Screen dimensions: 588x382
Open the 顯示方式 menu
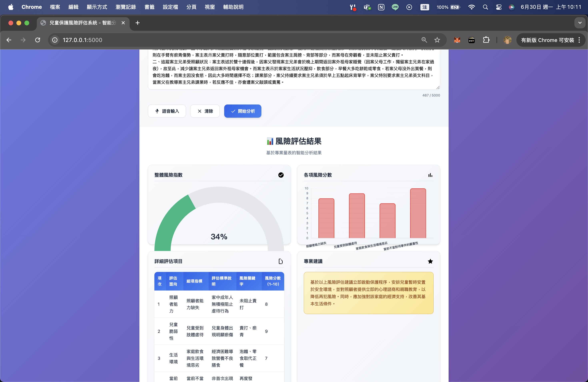(97, 7)
